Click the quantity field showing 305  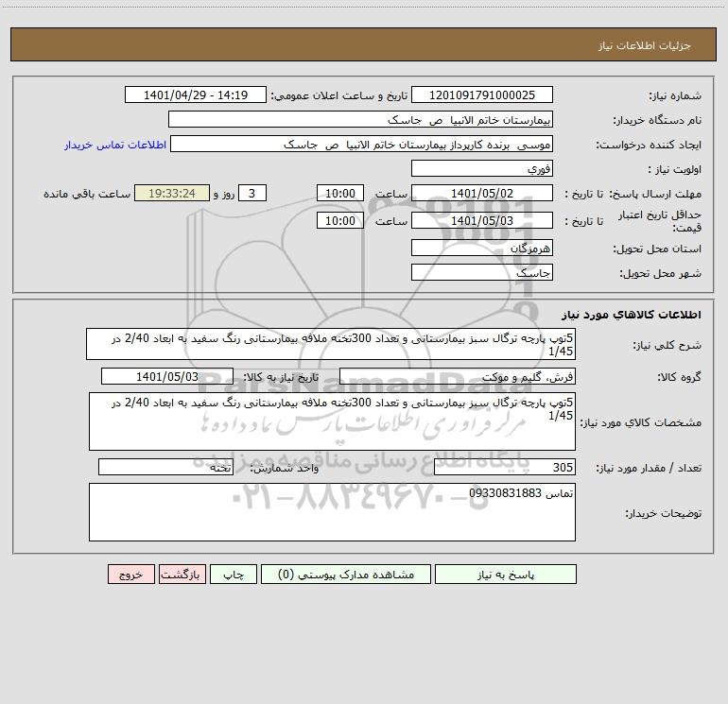[x=505, y=468]
